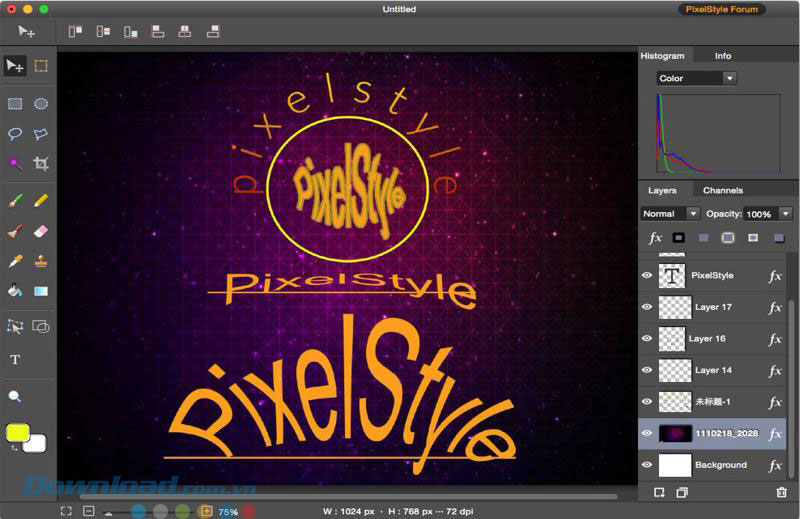This screenshot has height=519, width=800.
Task: Activate the Text tool
Action: point(15,359)
